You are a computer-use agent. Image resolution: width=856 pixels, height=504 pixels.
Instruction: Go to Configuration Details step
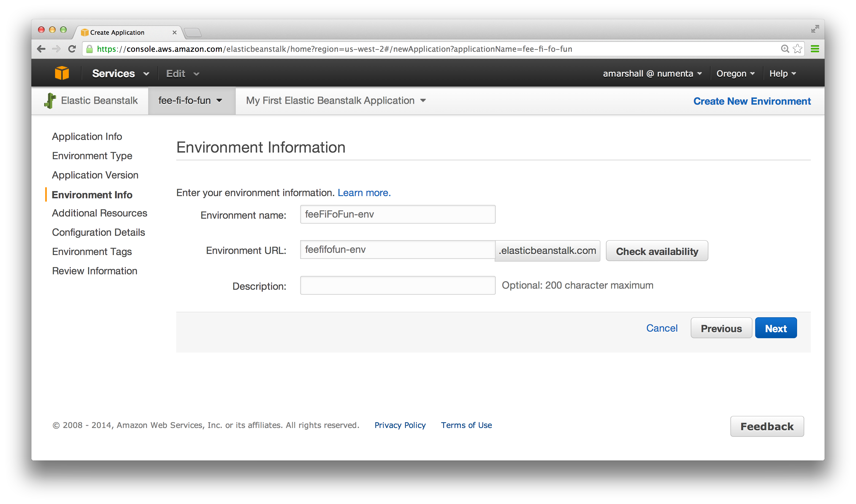pyautogui.click(x=99, y=232)
